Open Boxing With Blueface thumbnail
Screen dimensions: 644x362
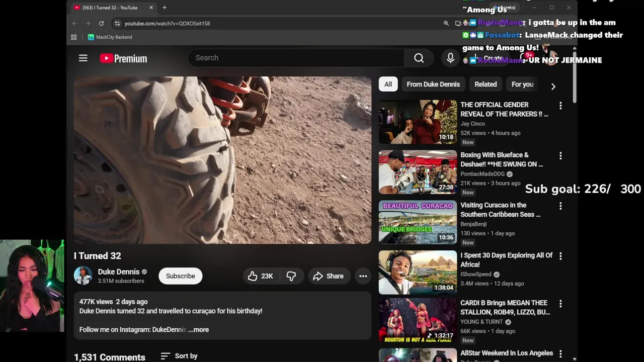(x=418, y=172)
